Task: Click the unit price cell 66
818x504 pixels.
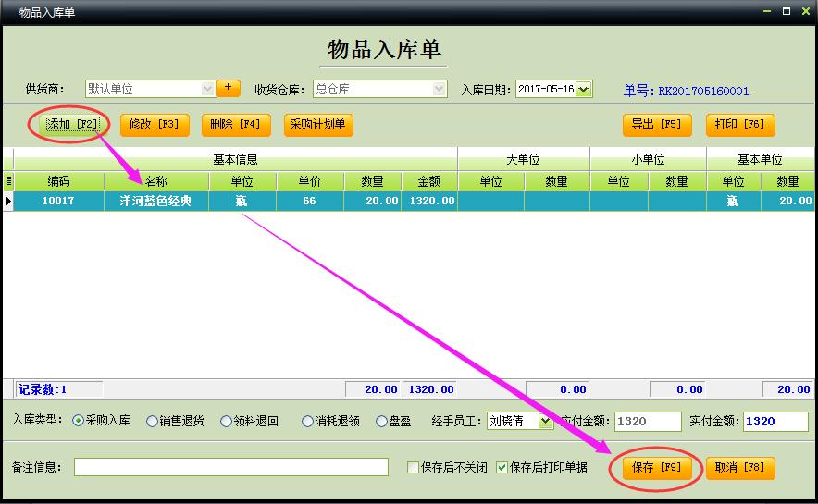Action: (309, 201)
